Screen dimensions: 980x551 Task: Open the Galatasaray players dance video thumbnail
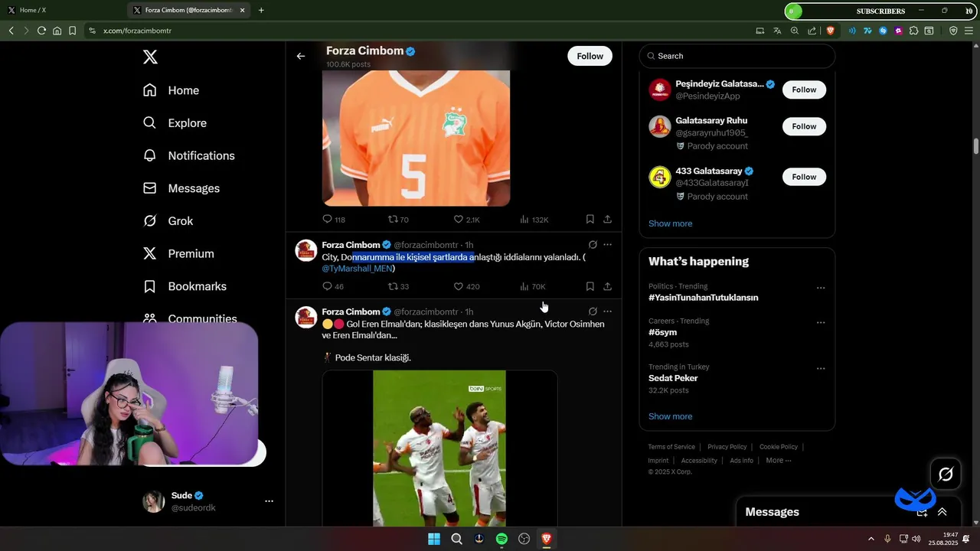[x=439, y=448]
